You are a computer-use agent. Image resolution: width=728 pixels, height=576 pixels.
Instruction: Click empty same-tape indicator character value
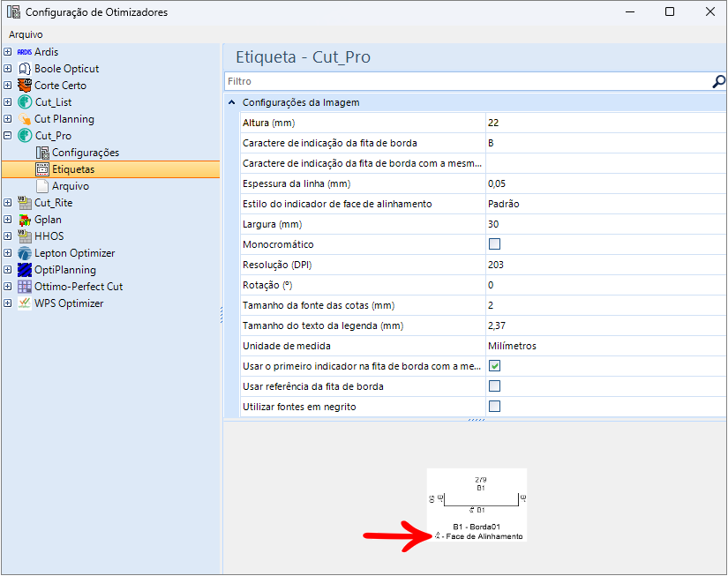[x=605, y=163]
